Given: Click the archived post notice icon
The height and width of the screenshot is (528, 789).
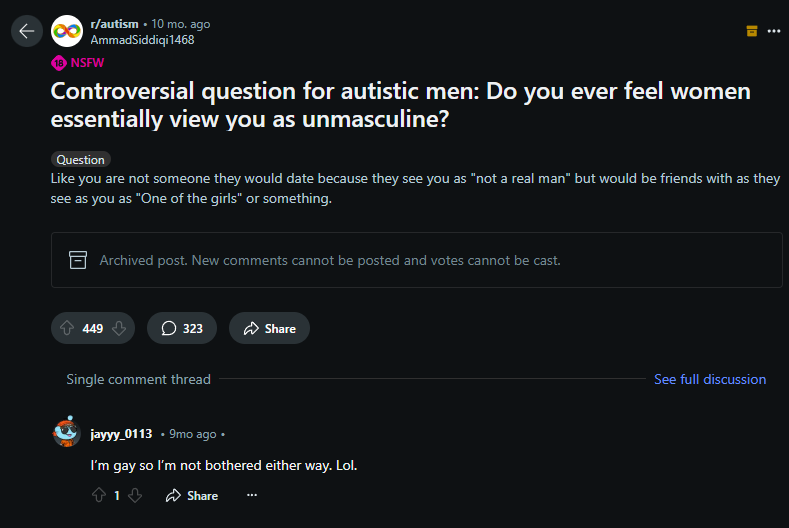Looking at the screenshot, I should tap(78, 260).
